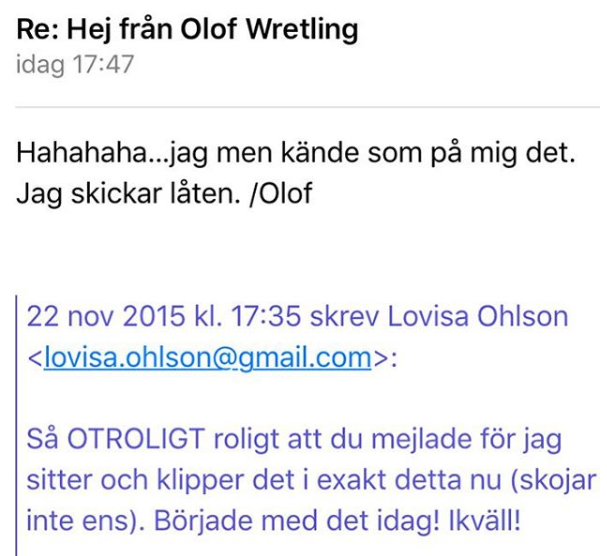Click the idag 17:47 timestamp

coord(75,64)
